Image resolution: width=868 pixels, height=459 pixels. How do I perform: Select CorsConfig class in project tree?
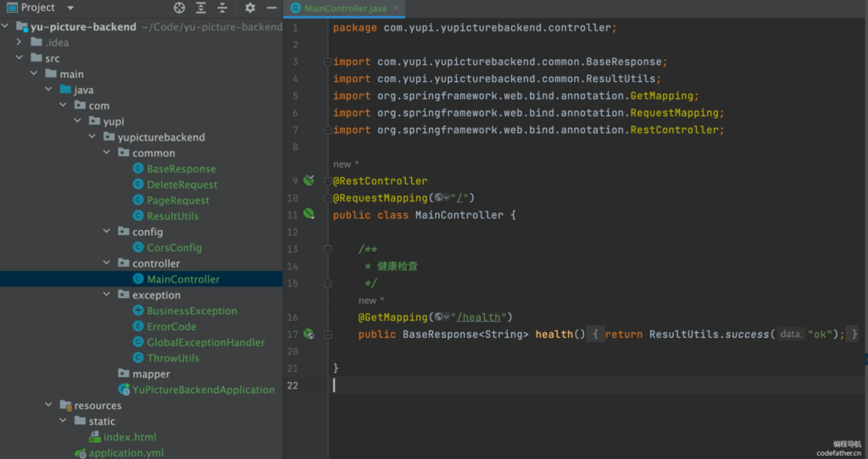[x=174, y=247]
